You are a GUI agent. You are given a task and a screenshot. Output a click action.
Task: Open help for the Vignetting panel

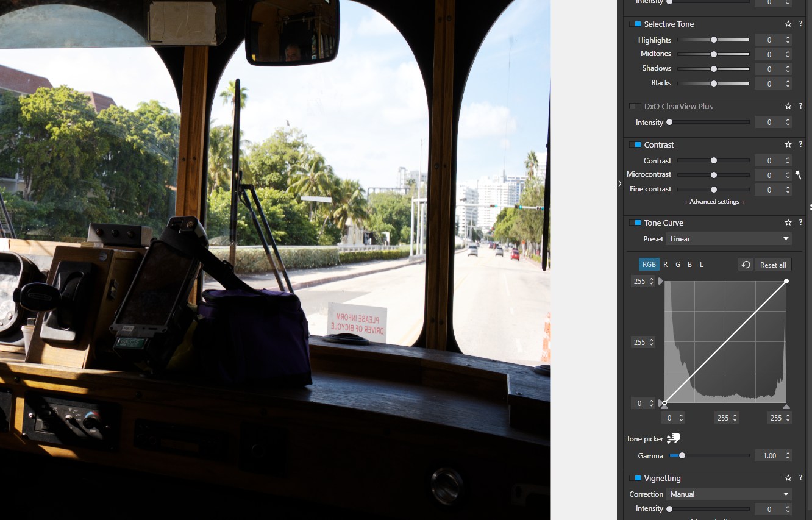coord(800,478)
